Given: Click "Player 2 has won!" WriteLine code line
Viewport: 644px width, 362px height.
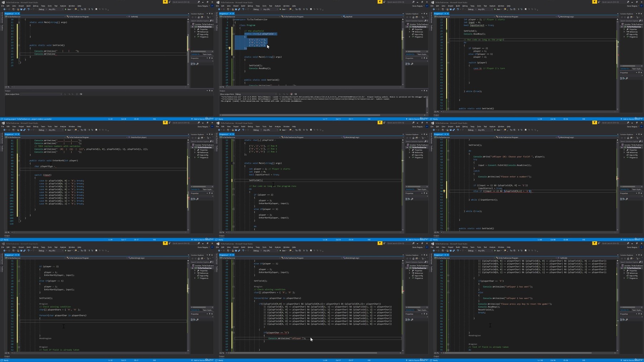Looking at the screenshot, I should (x=508, y=286).
